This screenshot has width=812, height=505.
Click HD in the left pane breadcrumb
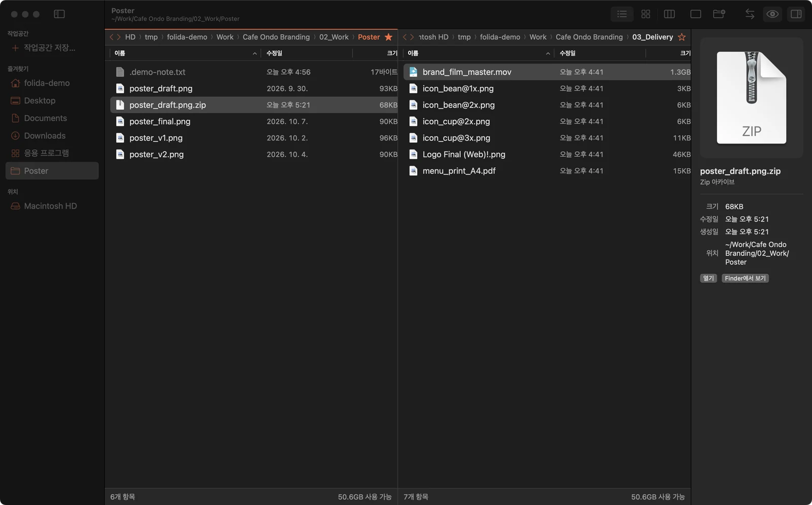tap(130, 37)
